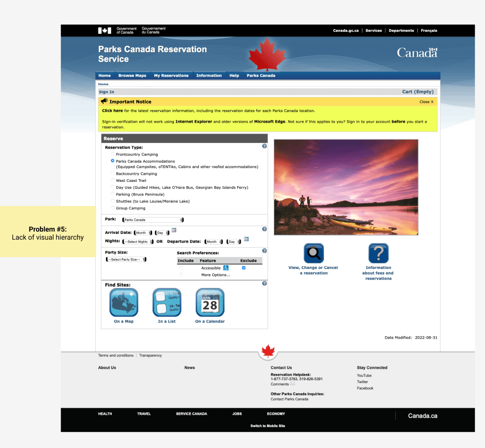Select Shuttles to Lake Louise radio button
Viewport: 485px width, 448px height.
[113, 201]
